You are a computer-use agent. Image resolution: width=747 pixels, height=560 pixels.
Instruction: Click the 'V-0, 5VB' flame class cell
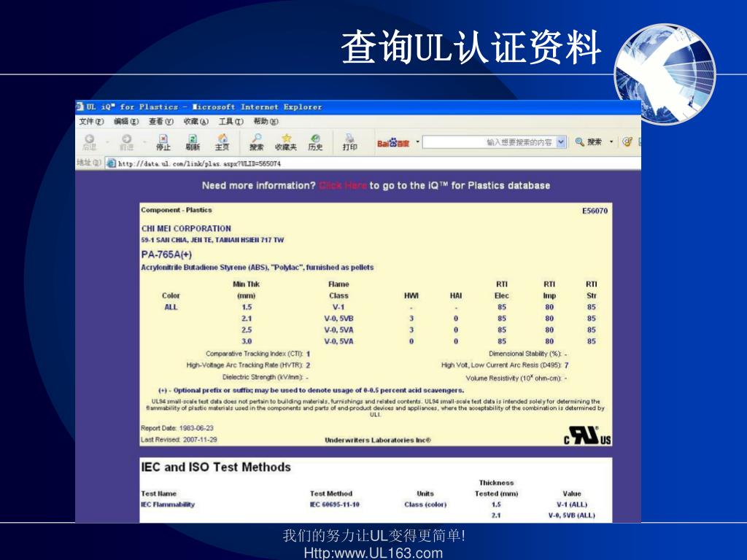click(338, 319)
